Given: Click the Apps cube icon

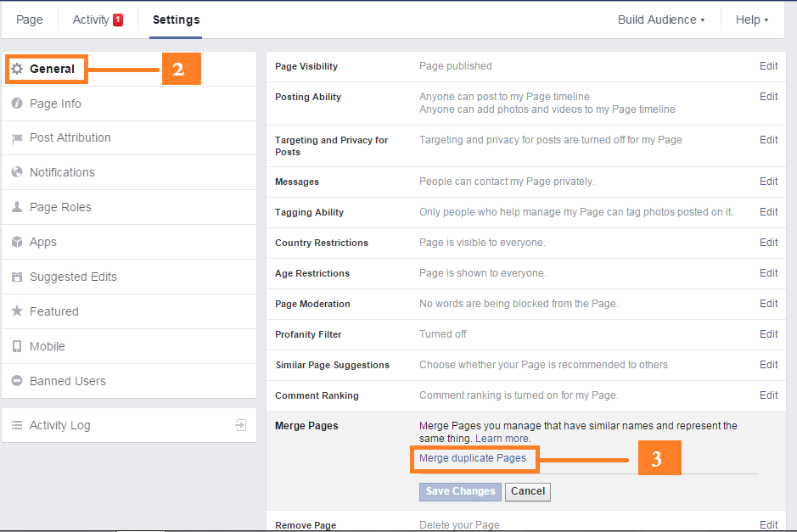Looking at the screenshot, I should tap(17, 242).
